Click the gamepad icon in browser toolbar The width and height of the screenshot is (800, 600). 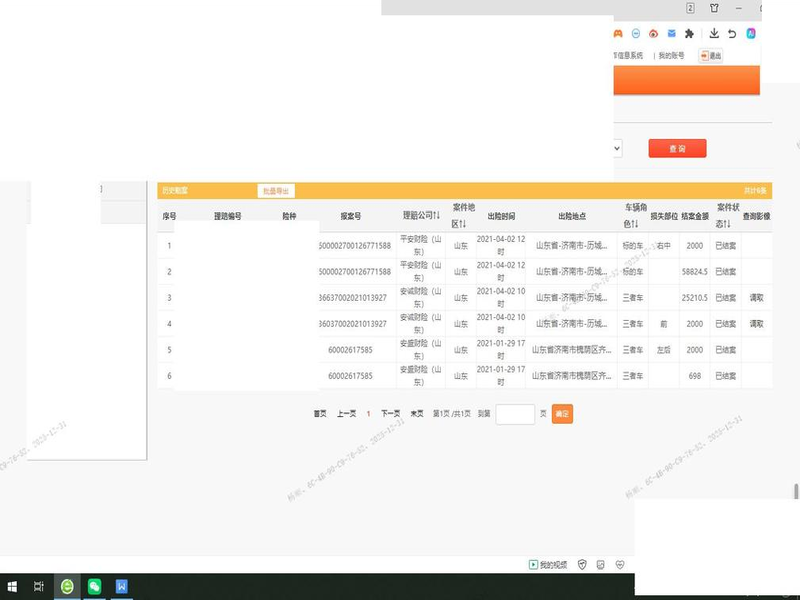pyautogui.click(x=620, y=33)
